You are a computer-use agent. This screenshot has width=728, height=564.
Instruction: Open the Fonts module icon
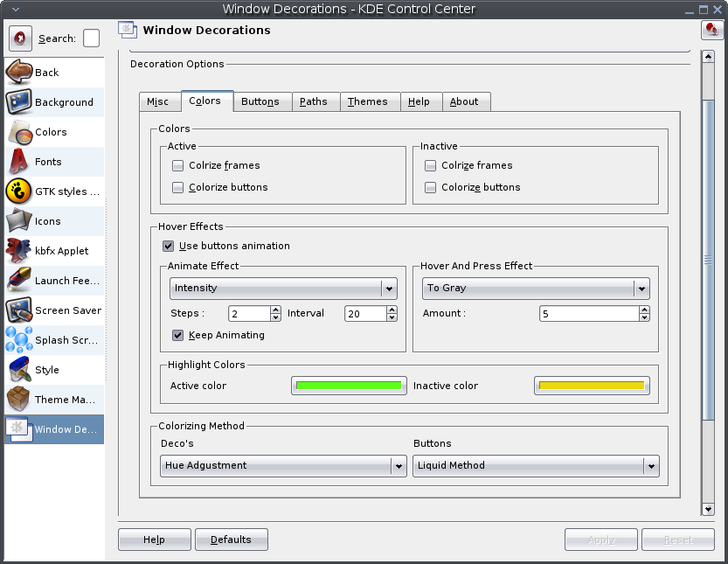click(x=18, y=162)
